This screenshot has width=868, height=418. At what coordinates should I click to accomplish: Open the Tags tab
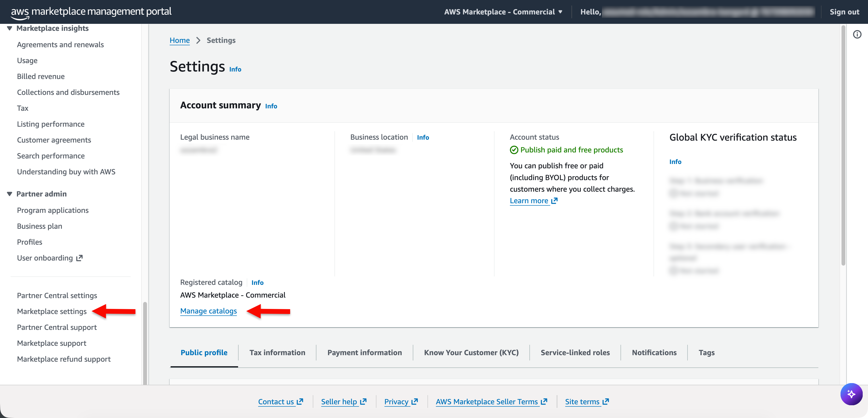[706, 352]
